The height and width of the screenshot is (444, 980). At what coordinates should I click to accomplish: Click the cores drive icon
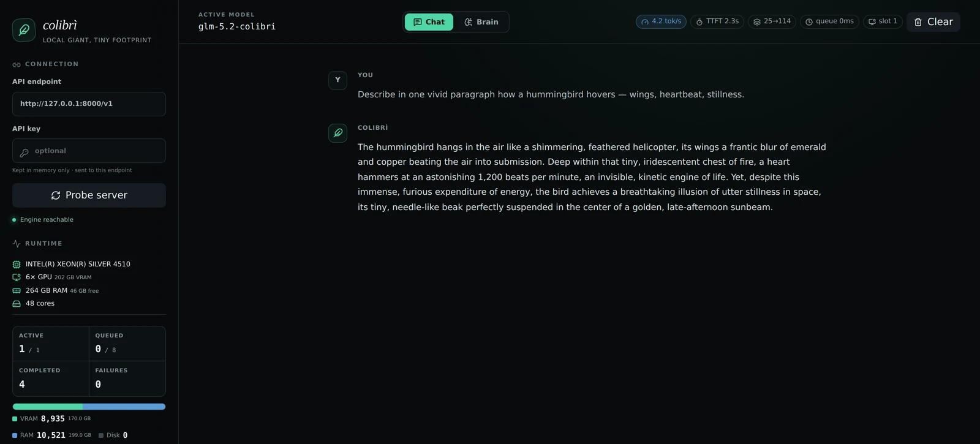(17, 304)
